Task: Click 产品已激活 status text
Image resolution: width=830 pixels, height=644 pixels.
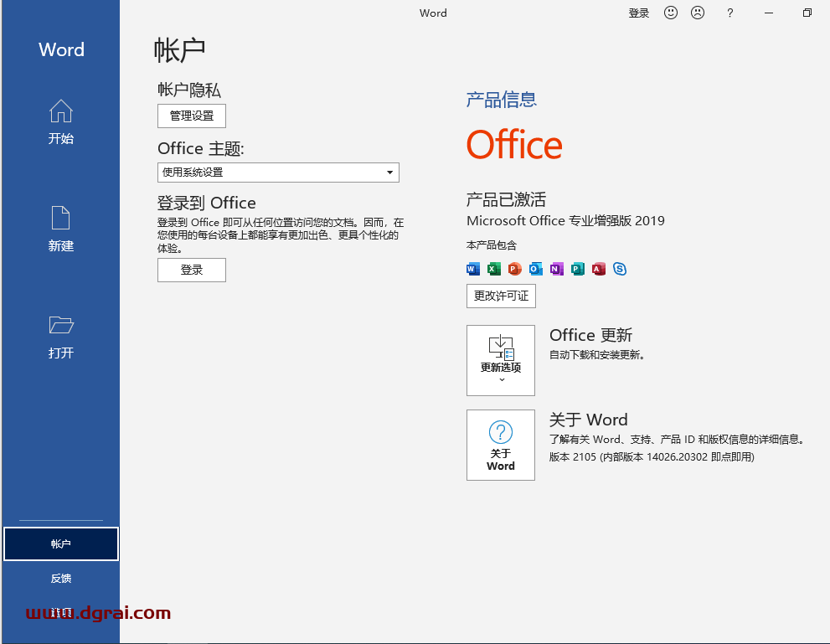Action: 506,199
